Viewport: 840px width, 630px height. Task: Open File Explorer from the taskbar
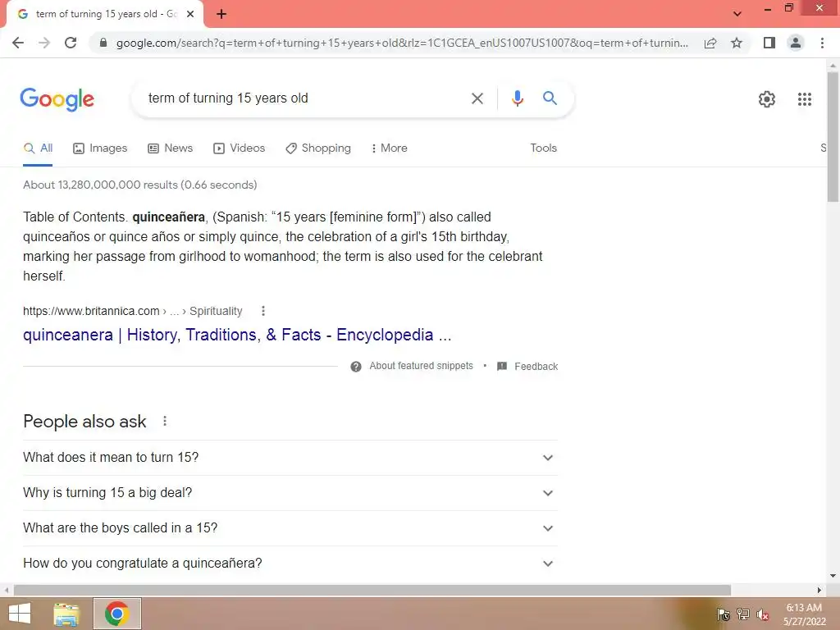pyautogui.click(x=66, y=614)
